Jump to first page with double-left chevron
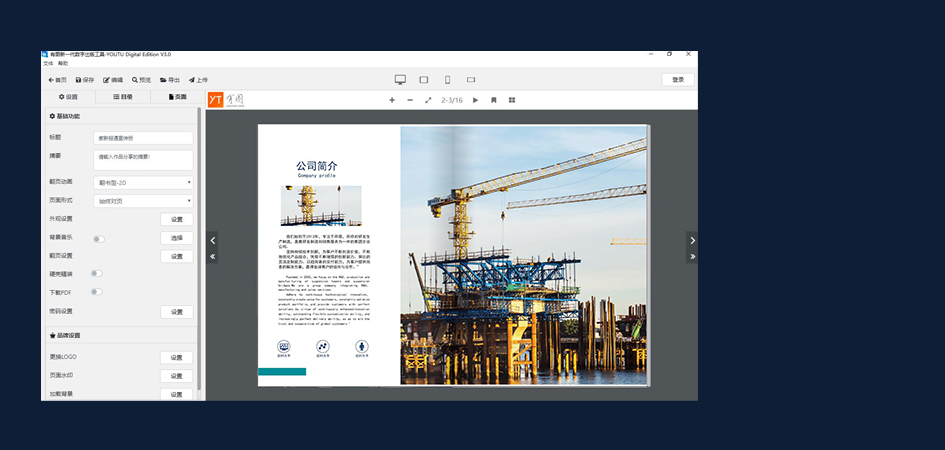Viewport: 945px width, 450px height. [212, 257]
